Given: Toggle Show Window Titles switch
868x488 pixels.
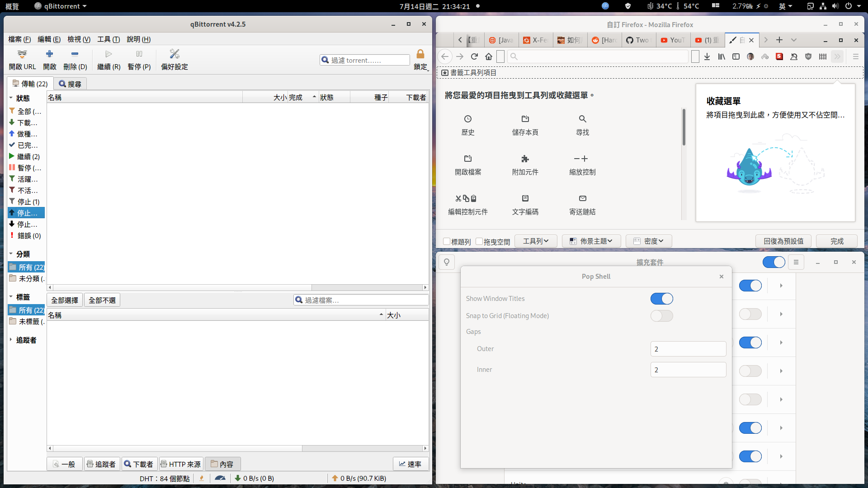Looking at the screenshot, I should pos(662,299).
